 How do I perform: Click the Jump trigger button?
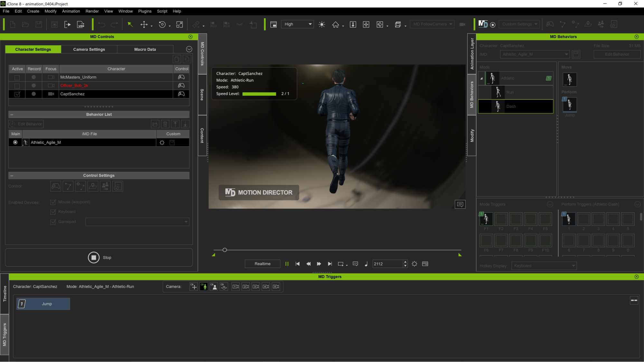tap(43, 304)
